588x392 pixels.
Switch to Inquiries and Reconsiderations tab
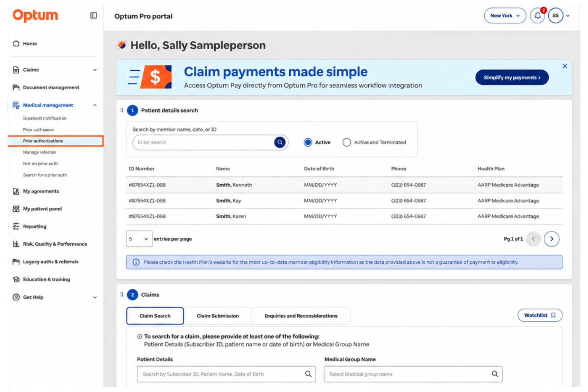tap(301, 316)
